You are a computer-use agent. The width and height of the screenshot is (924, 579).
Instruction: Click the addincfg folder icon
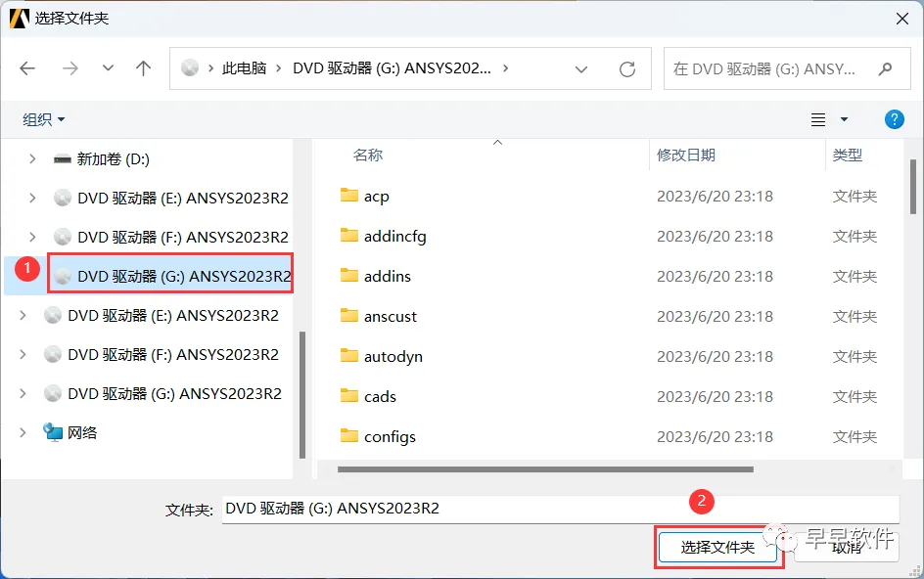pos(348,235)
